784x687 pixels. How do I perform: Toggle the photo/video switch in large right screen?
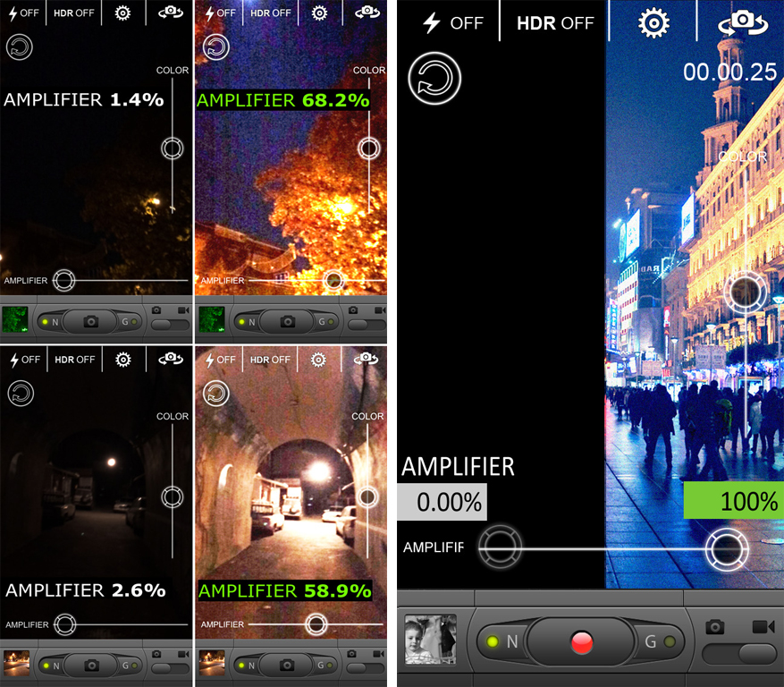[x=738, y=653]
